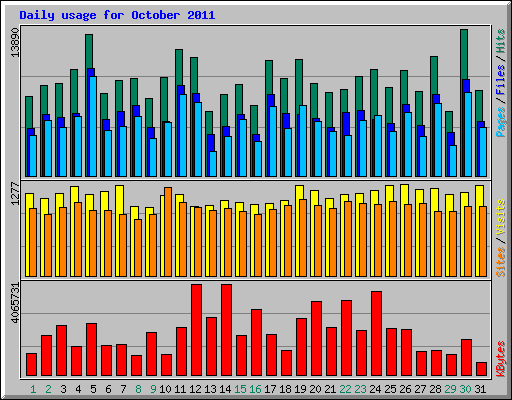Click day 11 on the x-axis
The image size is (512, 400).
(x=180, y=389)
